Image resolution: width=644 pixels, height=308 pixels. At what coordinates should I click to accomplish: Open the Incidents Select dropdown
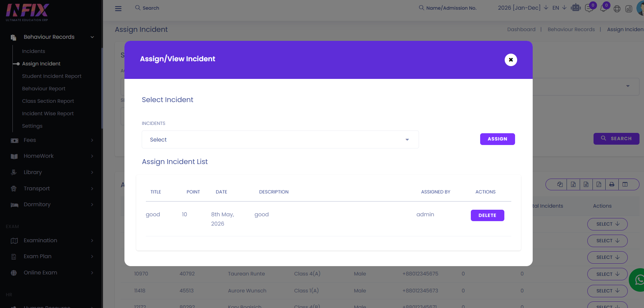pyautogui.click(x=280, y=139)
